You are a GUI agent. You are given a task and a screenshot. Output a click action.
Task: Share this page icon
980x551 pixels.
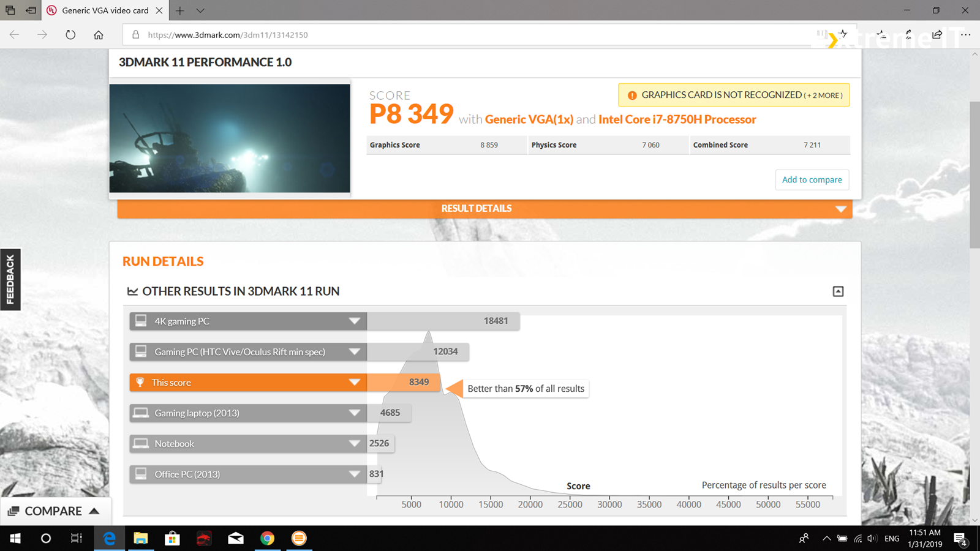pyautogui.click(x=937, y=35)
